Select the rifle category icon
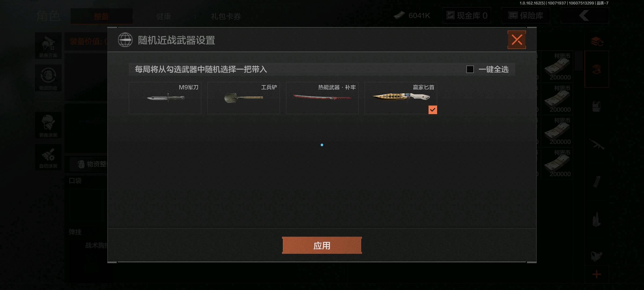This screenshot has width=644, height=290. coord(597,144)
